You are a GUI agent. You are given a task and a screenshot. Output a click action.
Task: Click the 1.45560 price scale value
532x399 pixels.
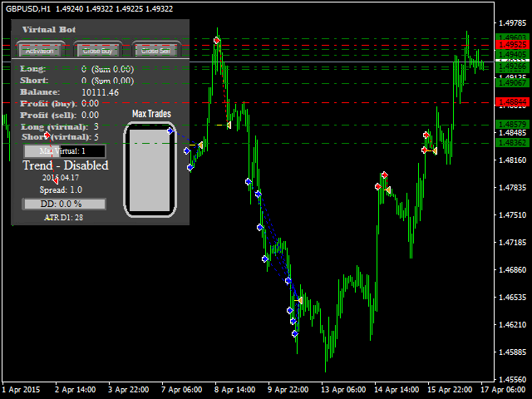[x=512, y=380]
